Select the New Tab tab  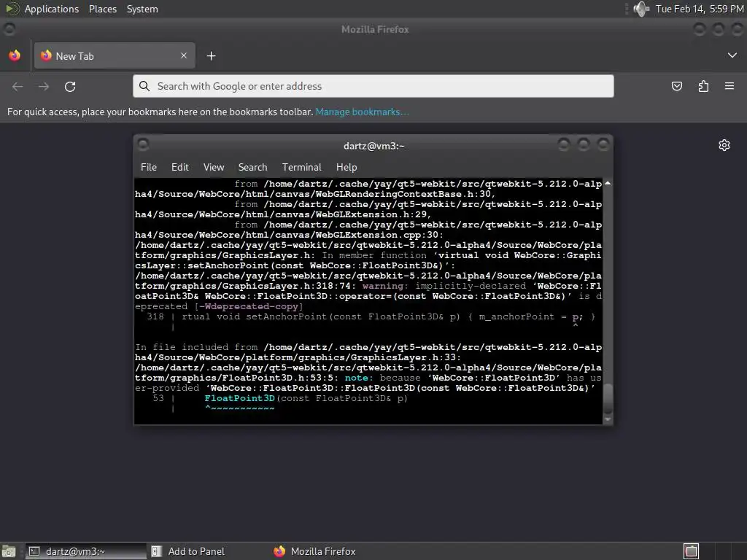(x=115, y=55)
